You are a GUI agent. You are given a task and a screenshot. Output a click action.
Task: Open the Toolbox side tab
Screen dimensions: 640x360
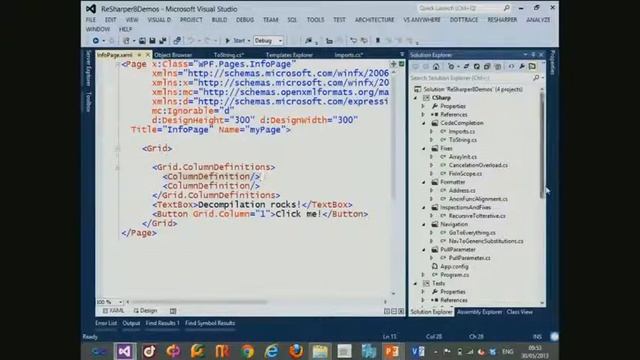(x=89, y=102)
